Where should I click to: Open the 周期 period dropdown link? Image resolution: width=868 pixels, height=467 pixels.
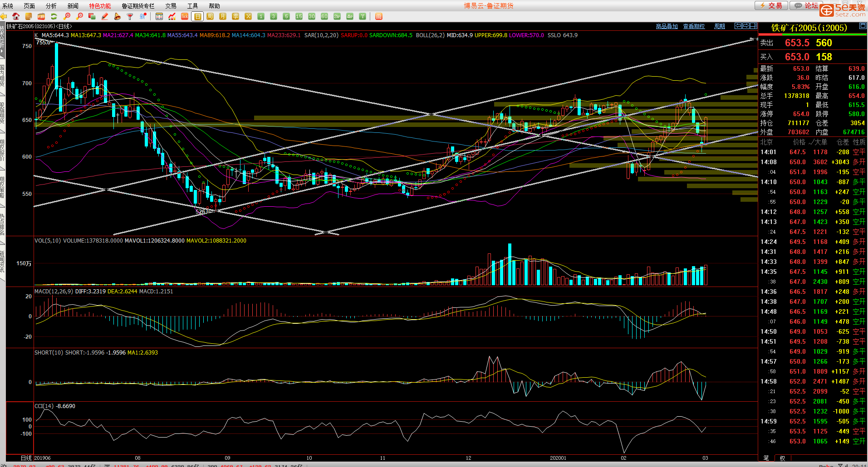point(720,26)
